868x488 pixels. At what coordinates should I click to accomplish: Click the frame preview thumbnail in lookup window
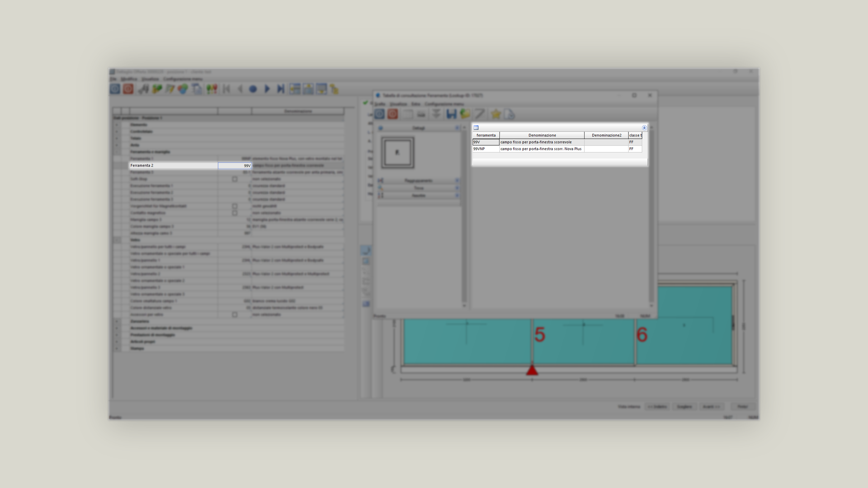(x=397, y=153)
